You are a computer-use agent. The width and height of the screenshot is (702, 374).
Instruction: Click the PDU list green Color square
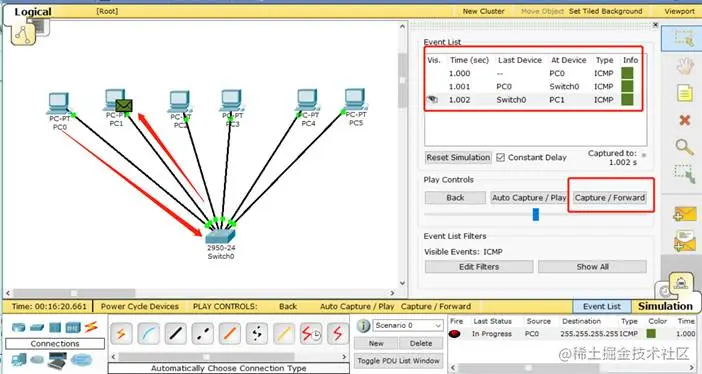pyautogui.click(x=651, y=334)
